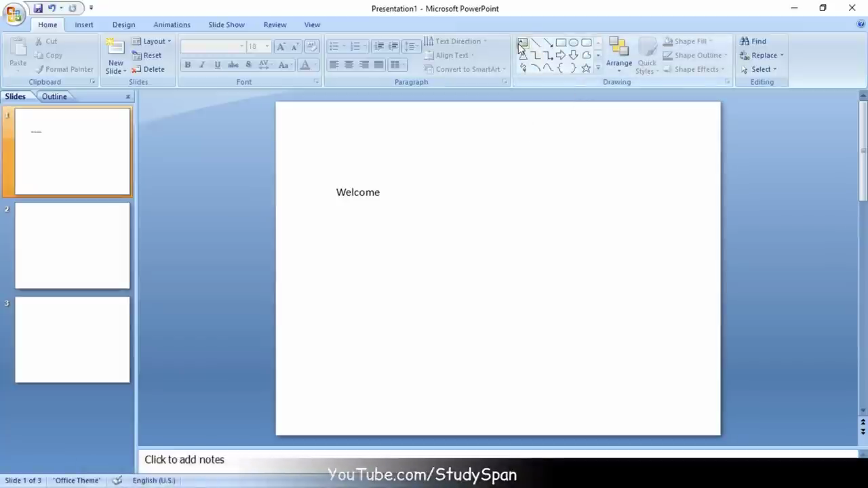The width and height of the screenshot is (868, 488).
Task: Select the Right Arrow shape
Action: pyautogui.click(x=561, y=56)
